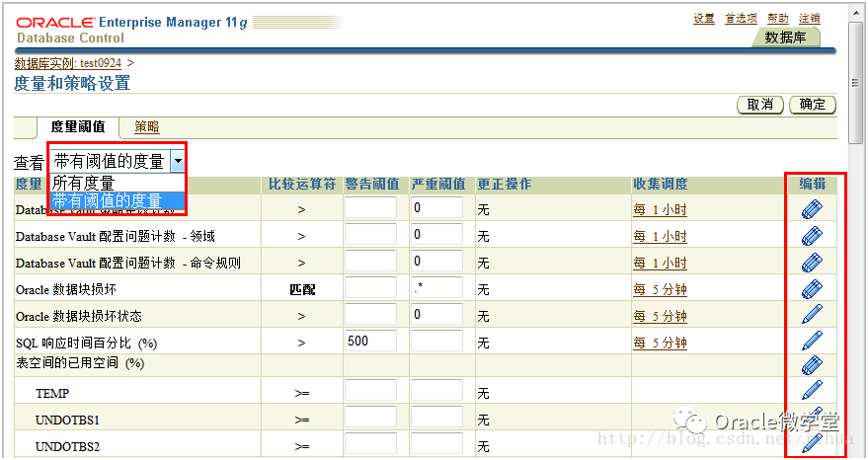Click critical threshold for Oracle 数据块损坏状态

(x=436, y=314)
